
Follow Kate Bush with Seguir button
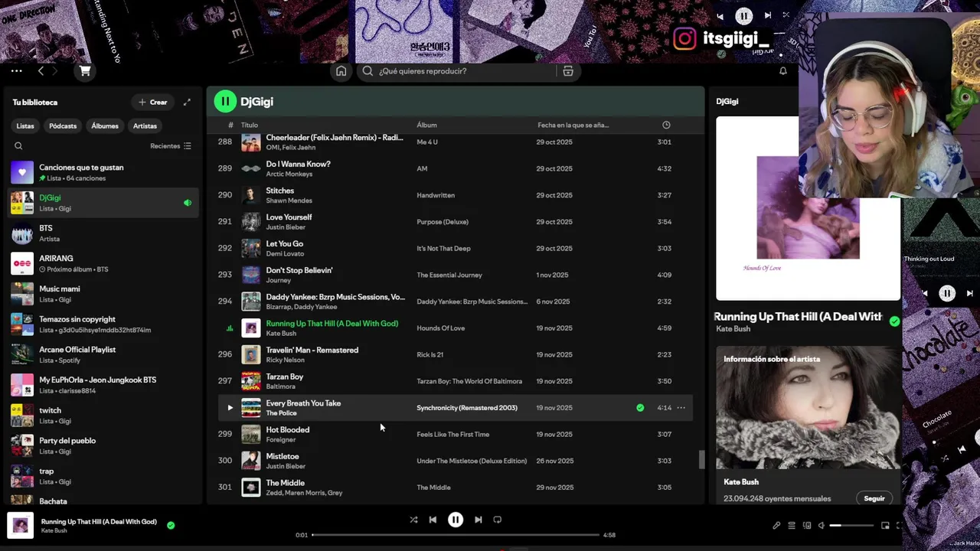874,498
